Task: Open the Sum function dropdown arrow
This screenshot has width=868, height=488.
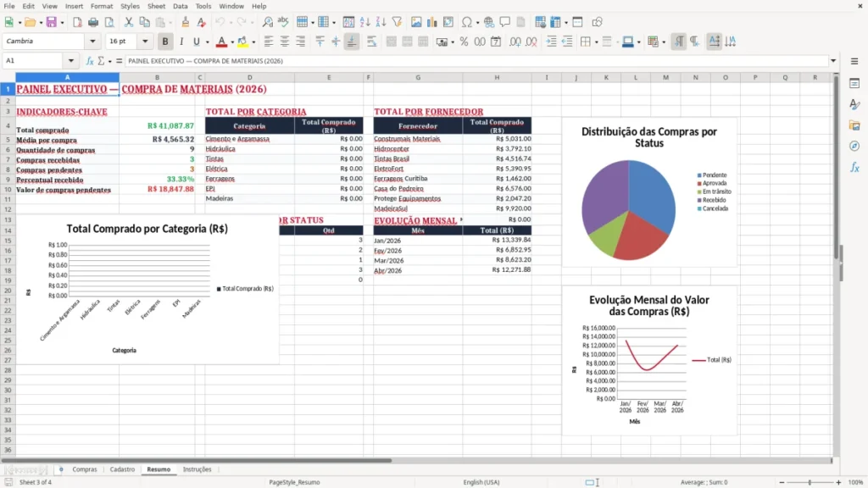Action: coord(109,61)
